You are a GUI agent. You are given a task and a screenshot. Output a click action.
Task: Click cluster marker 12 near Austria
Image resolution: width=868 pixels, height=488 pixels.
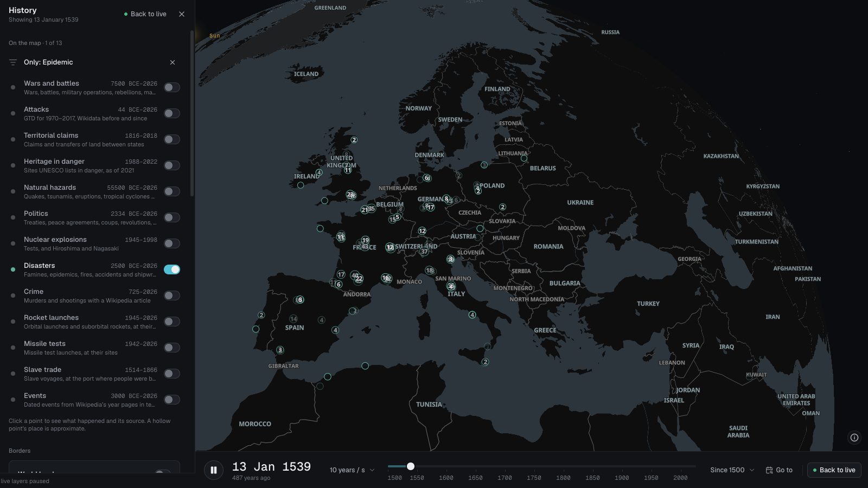(422, 231)
